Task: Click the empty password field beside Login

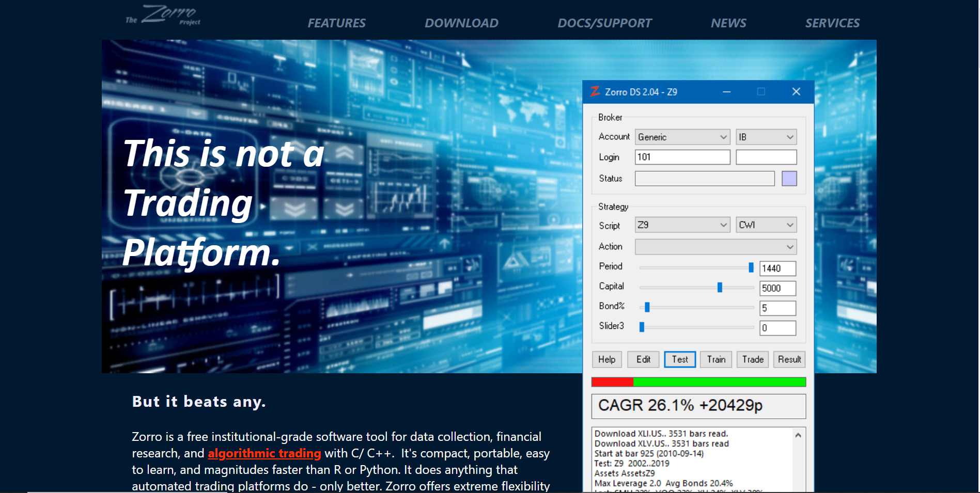Action: 766,157
